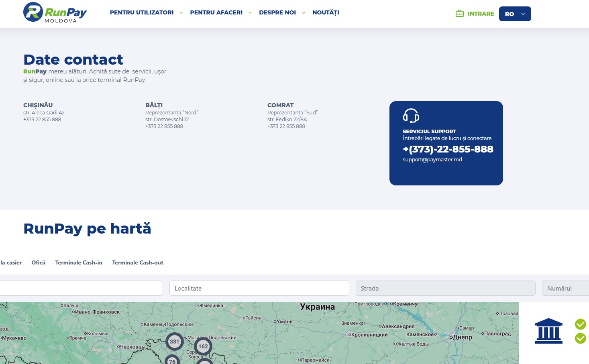This screenshot has width=589, height=364.
Task: Open the RO language dropdown
Action: click(x=515, y=14)
